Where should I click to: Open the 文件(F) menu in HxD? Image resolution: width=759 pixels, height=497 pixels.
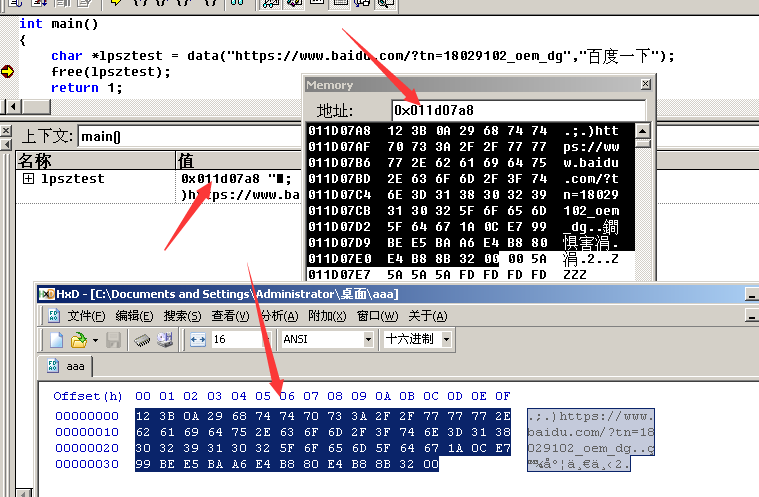[x=86, y=316]
